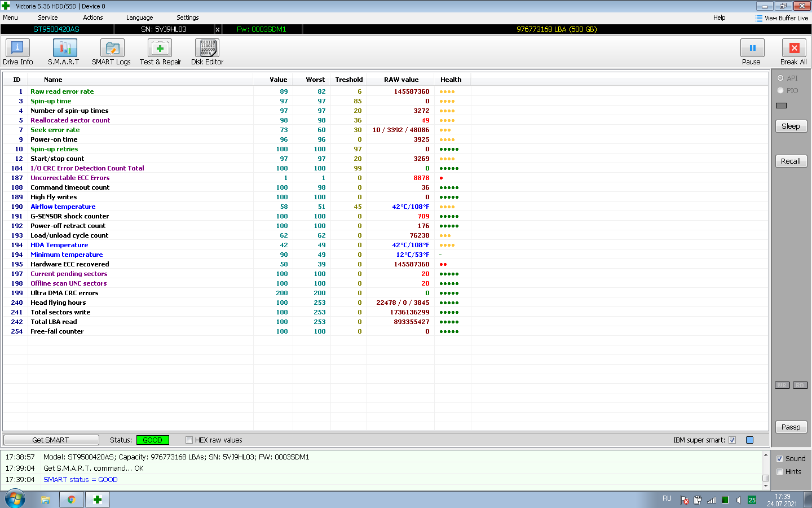
Task: Open the Settings menu
Action: point(188,18)
